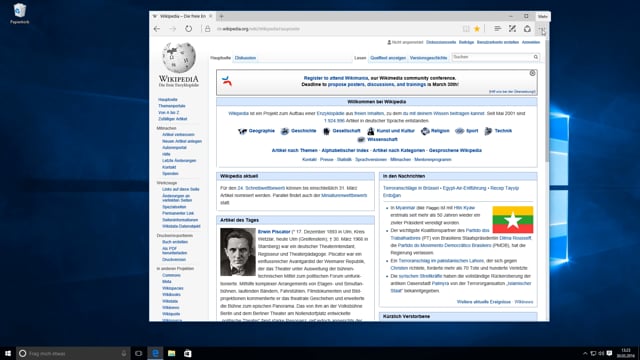The height and width of the screenshot is (360, 640).
Task: Open the Commons link under other projects
Action: 171,276
